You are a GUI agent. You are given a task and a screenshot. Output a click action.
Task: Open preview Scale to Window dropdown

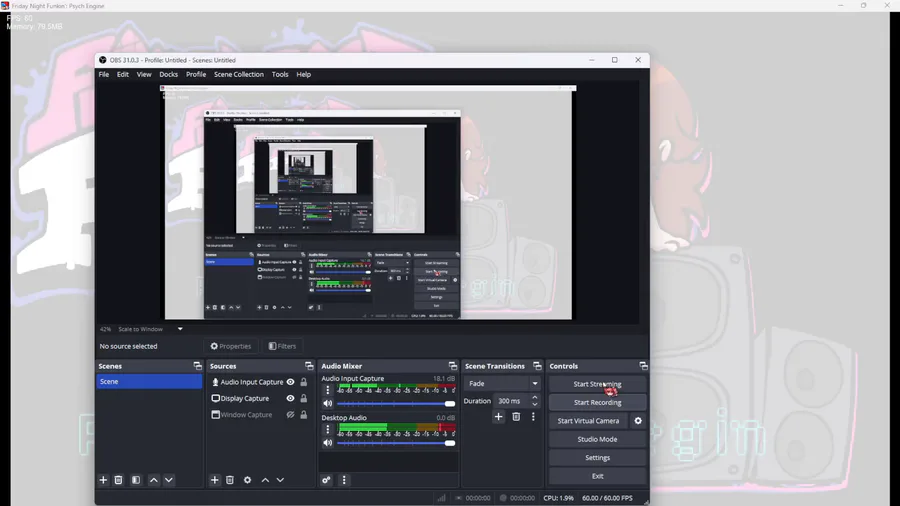click(x=150, y=329)
